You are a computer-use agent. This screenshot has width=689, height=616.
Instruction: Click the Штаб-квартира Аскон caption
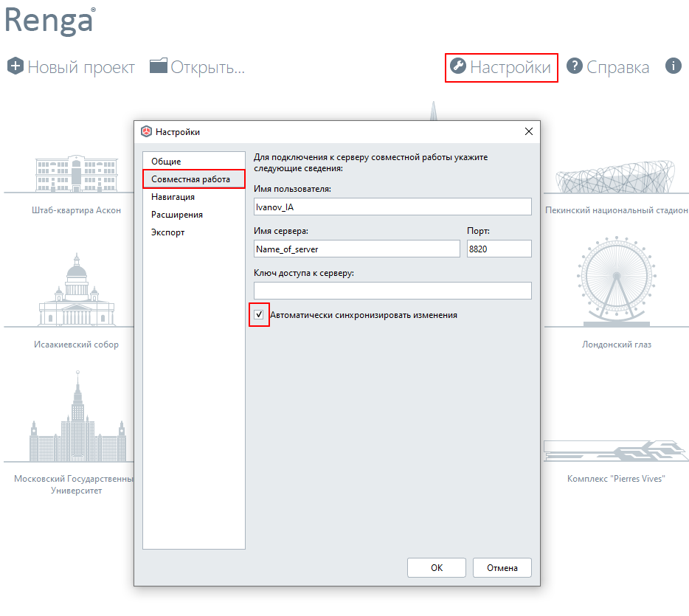coord(76,210)
